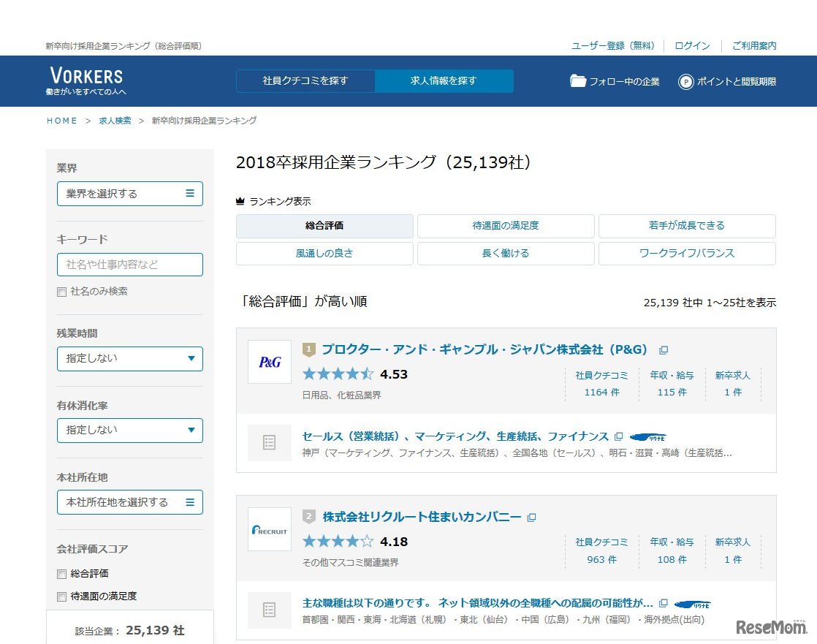
Task: Click the keyword search input field
Action: click(x=129, y=265)
